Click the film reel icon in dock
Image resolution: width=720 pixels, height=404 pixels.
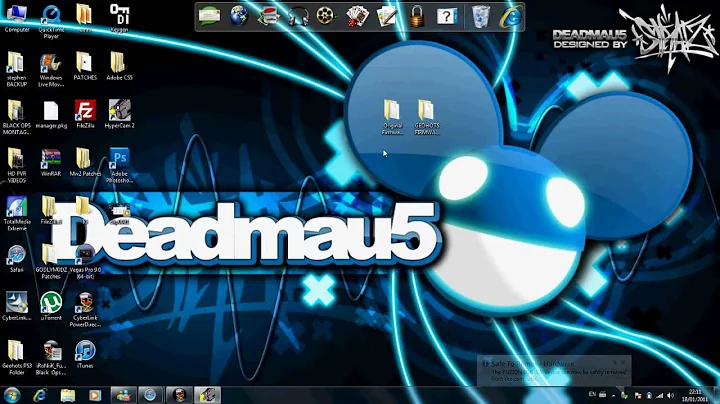tap(326, 17)
